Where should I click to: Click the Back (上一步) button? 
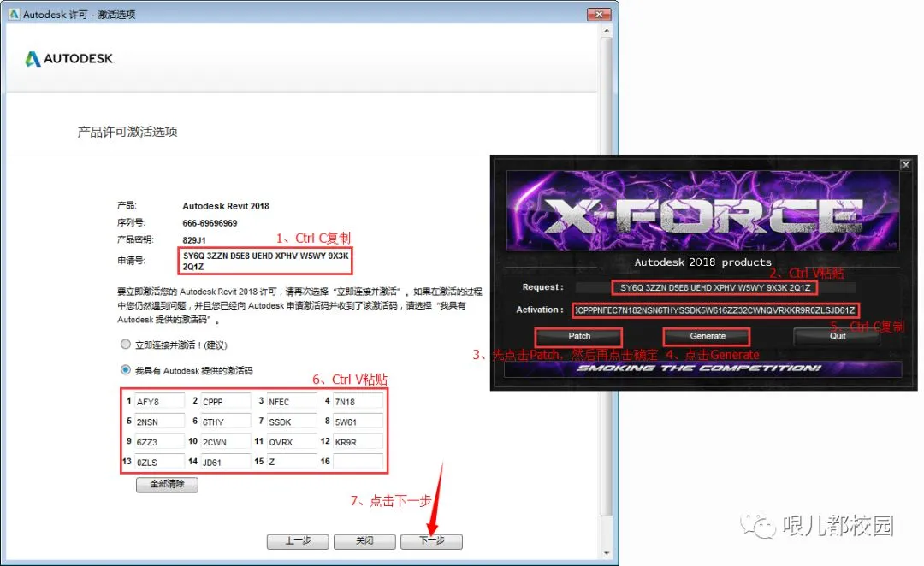coord(298,541)
